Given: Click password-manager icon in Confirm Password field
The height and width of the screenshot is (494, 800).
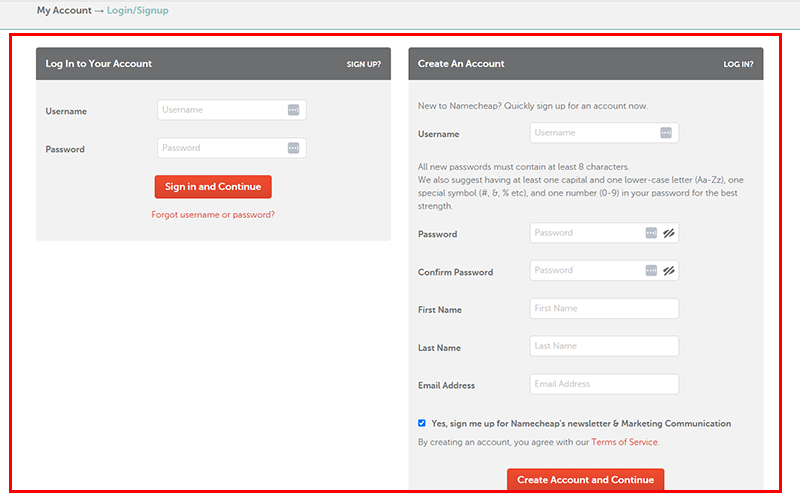Looking at the screenshot, I should click(651, 270).
